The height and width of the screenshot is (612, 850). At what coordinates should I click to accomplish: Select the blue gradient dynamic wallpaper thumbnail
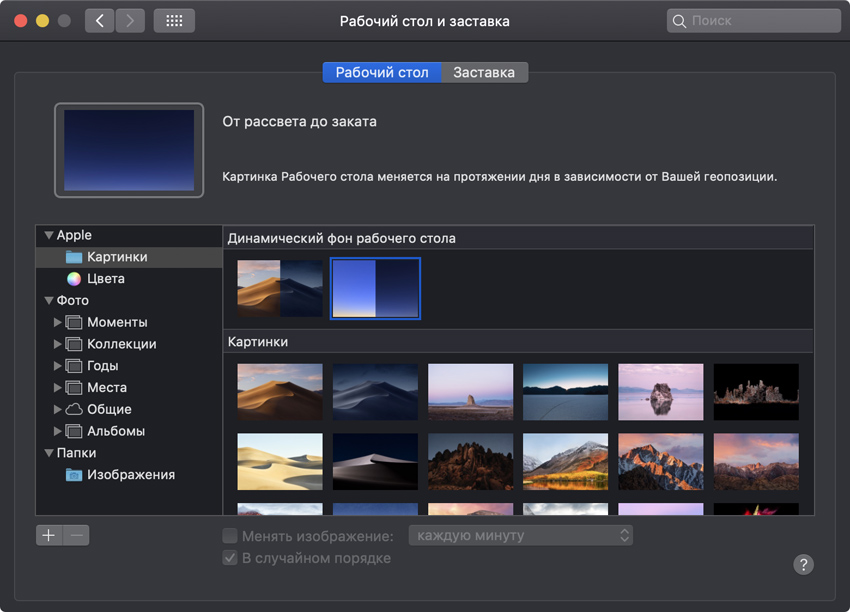coord(375,288)
